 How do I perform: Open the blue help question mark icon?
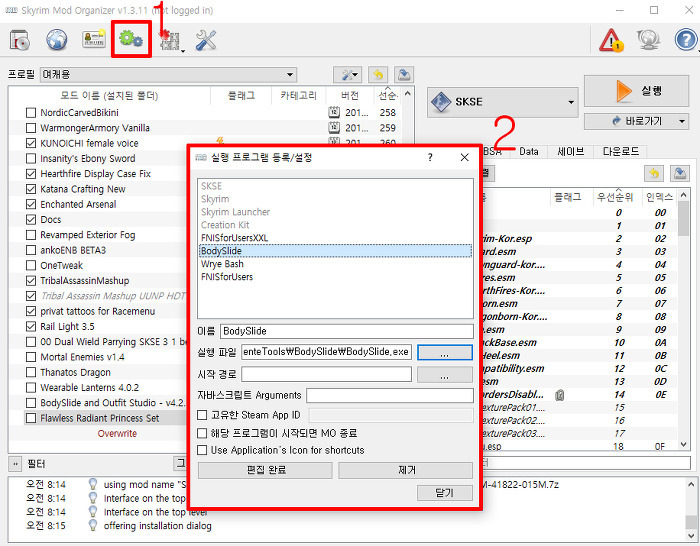(686, 40)
